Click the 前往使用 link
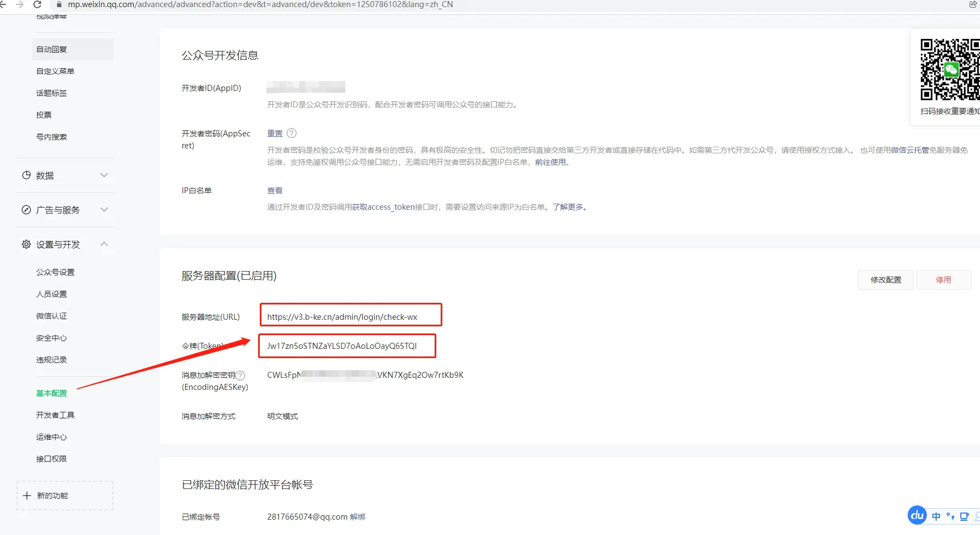This screenshot has width=980, height=535. [x=550, y=162]
